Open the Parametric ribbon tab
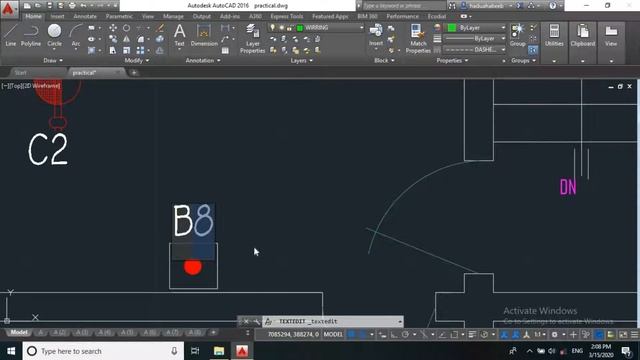Image resolution: width=640 pixels, height=360 pixels. (x=119, y=16)
